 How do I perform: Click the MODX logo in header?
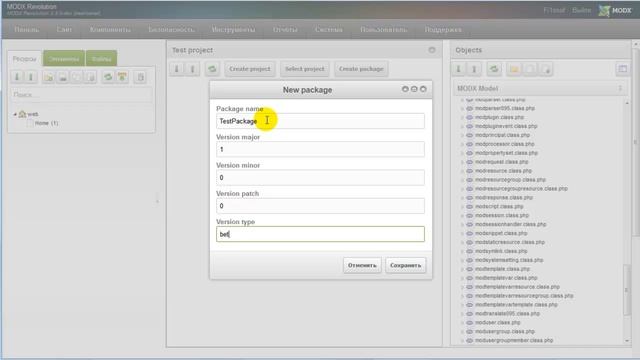[615, 11]
